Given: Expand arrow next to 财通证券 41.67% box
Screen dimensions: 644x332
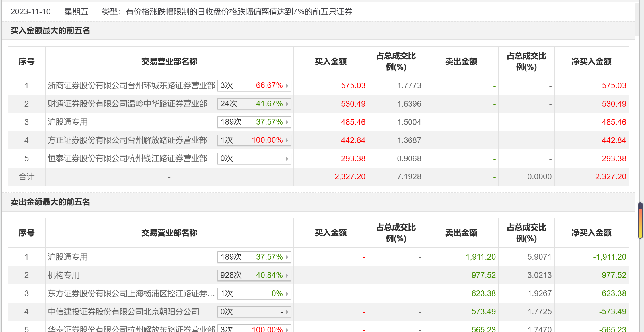Looking at the screenshot, I should (x=287, y=104).
